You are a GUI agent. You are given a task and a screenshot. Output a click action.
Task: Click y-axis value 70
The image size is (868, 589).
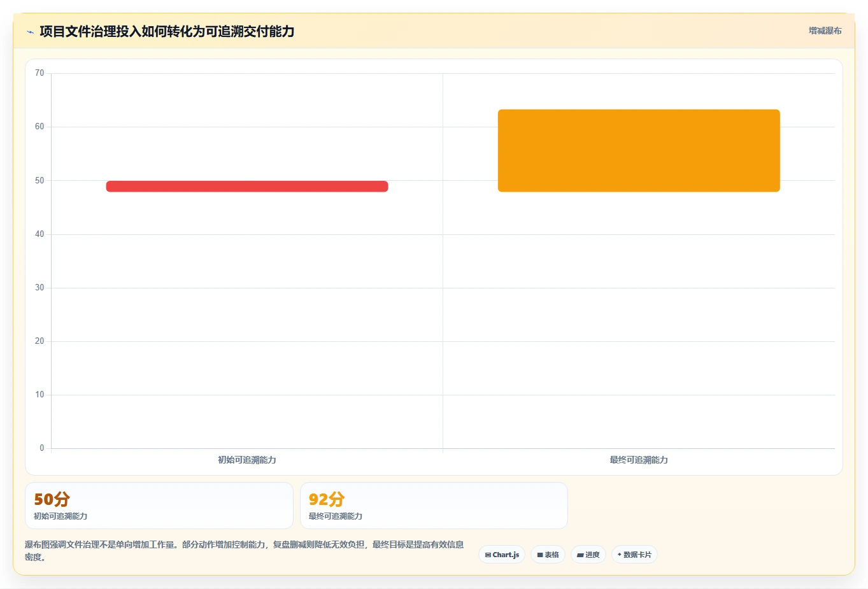39,73
